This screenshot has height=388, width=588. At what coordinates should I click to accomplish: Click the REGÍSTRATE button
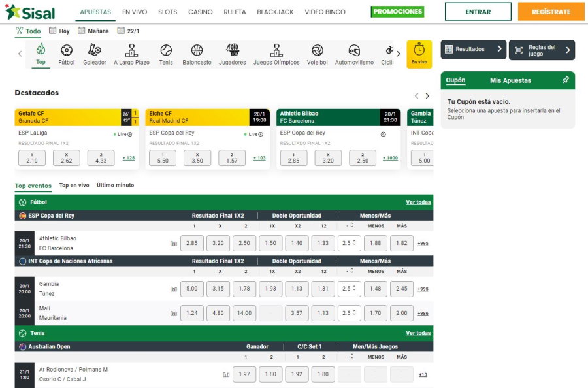pyautogui.click(x=551, y=12)
